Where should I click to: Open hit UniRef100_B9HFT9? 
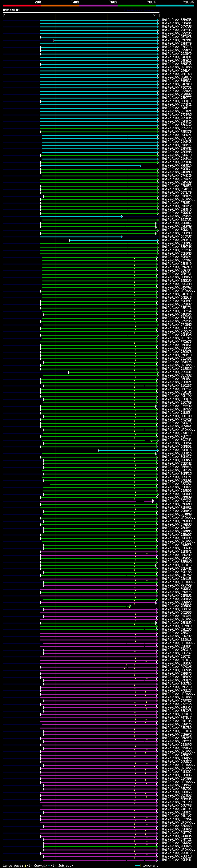(x=177, y=43)
